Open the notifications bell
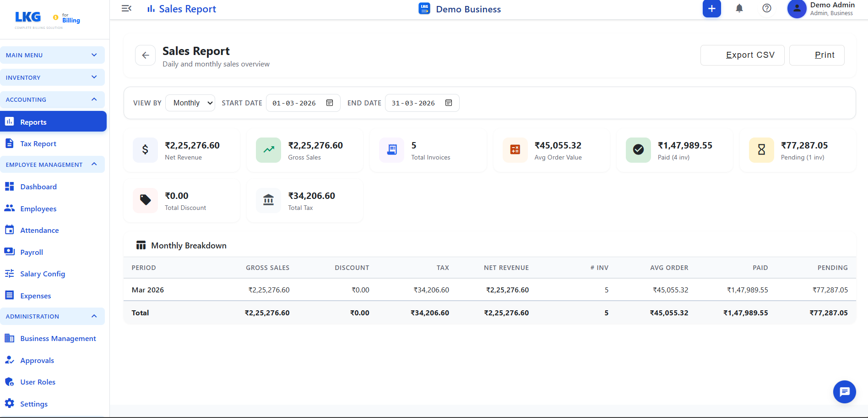 pyautogui.click(x=739, y=8)
